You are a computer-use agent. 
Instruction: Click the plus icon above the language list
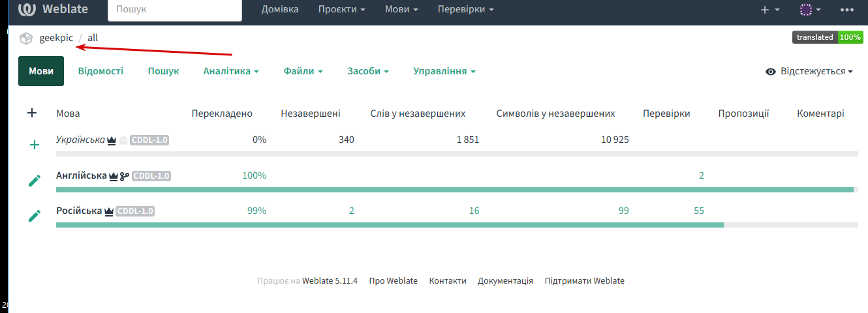pos(32,113)
